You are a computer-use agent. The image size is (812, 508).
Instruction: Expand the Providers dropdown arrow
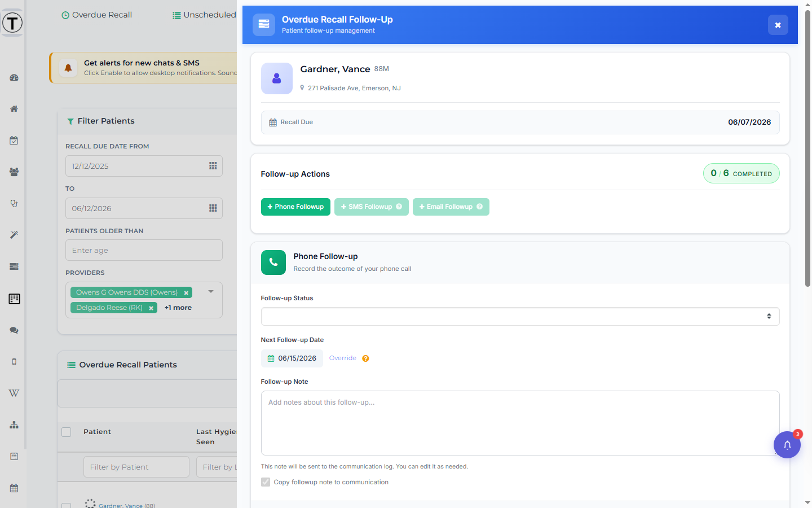(211, 292)
